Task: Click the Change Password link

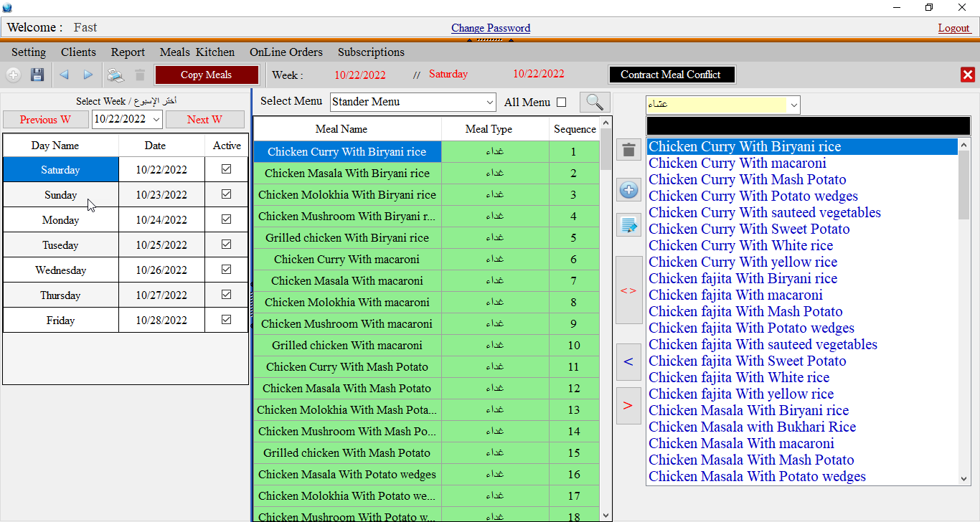Action: coord(491,28)
